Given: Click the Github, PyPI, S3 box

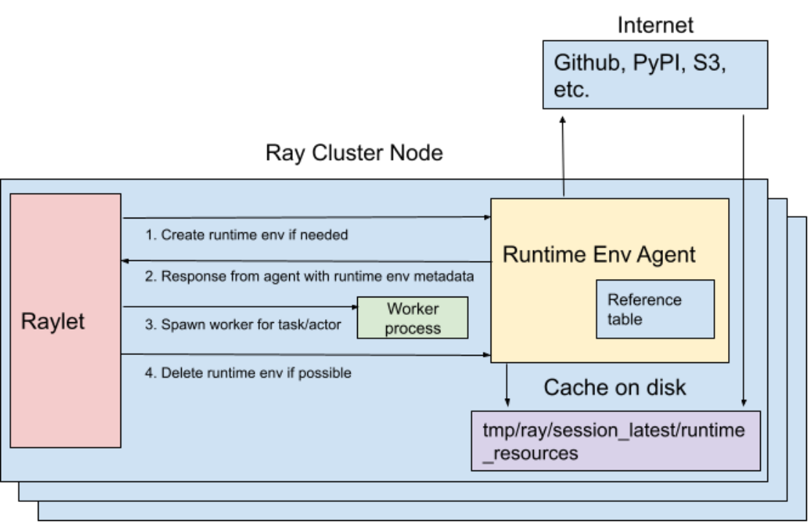Looking at the screenshot, I should pos(655,75).
